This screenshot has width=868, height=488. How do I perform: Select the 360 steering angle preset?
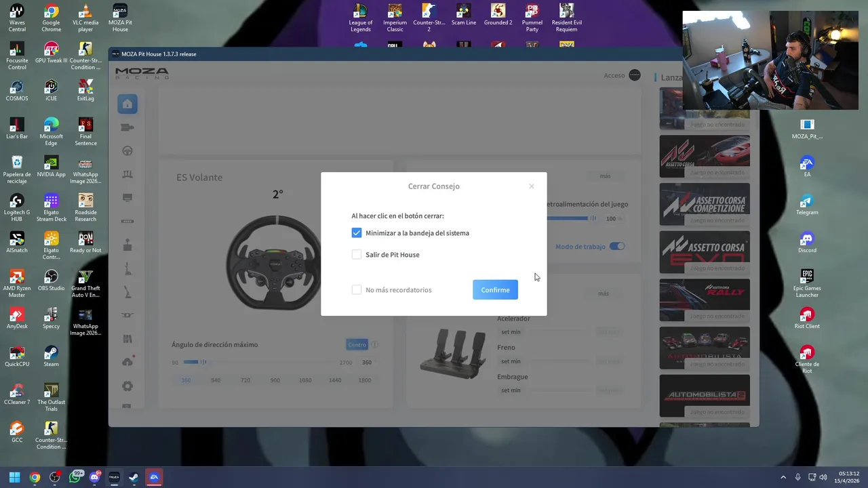[186, 380]
